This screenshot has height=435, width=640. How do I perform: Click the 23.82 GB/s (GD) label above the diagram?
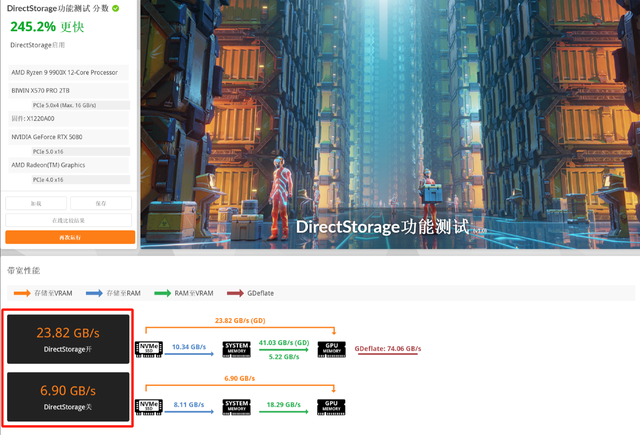pos(240,321)
